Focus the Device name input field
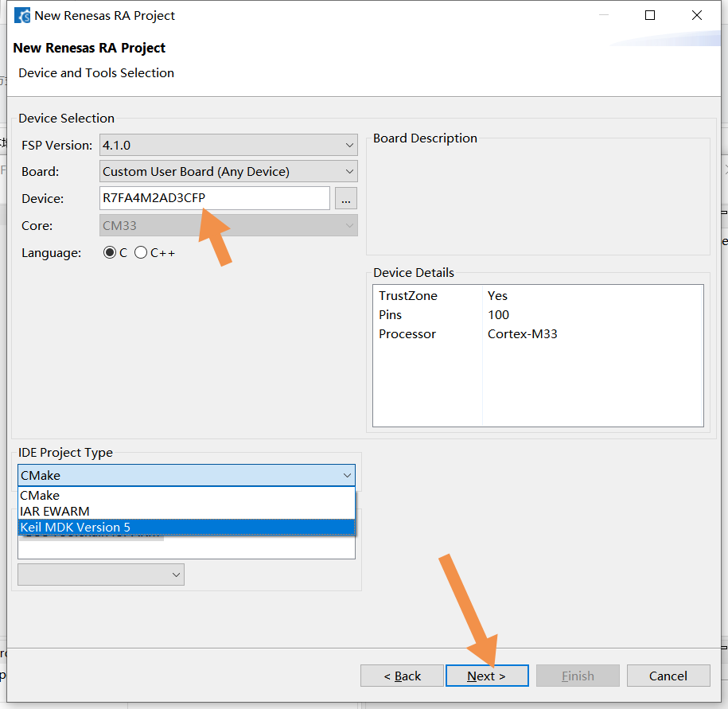728x709 pixels. (215, 198)
